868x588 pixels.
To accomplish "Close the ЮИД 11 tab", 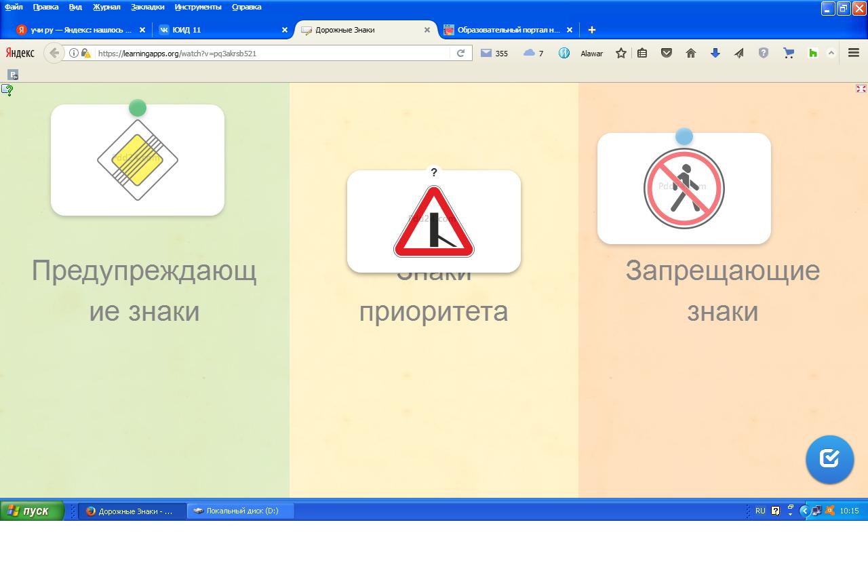I will tap(285, 30).
